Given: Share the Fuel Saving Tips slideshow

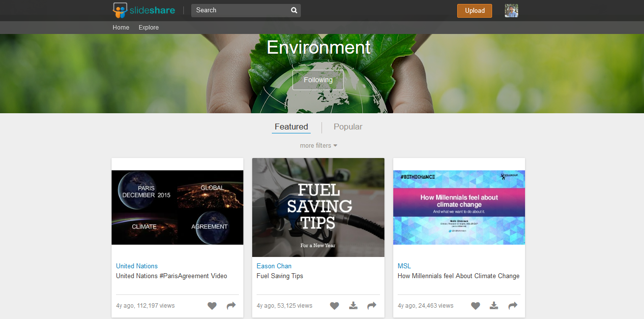Looking at the screenshot, I should click(372, 306).
